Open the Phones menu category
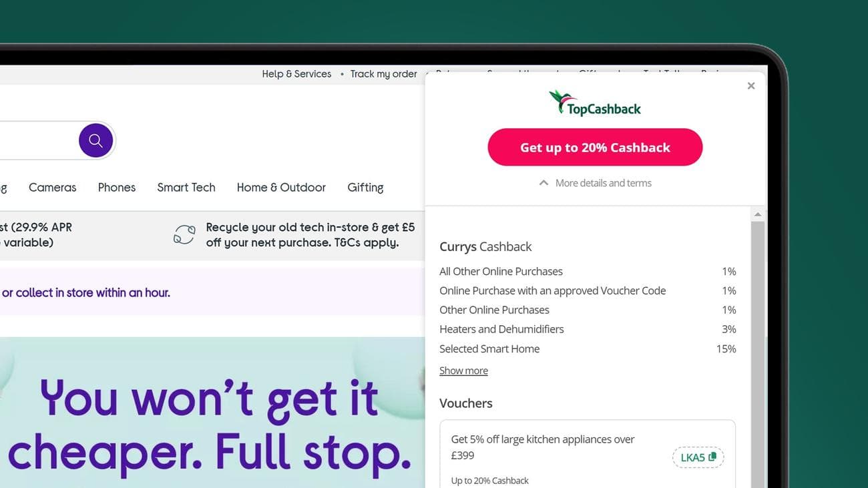868x488 pixels. click(x=117, y=188)
